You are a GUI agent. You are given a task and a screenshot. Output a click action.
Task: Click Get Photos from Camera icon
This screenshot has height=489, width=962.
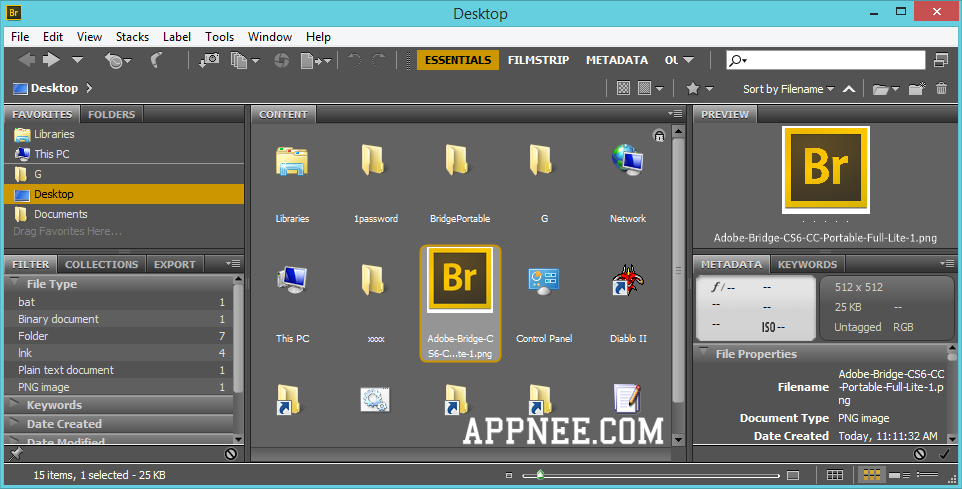[x=209, y=60]
